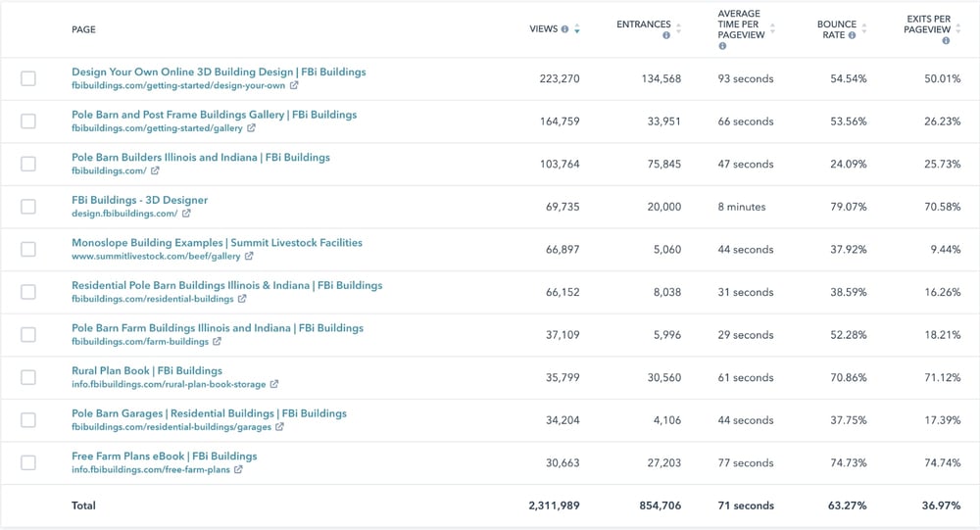Open external link icon for info.fbibuildings.com/free-farm-plans
Viewport: 980px width, 530px height.
tap(238, 470)
